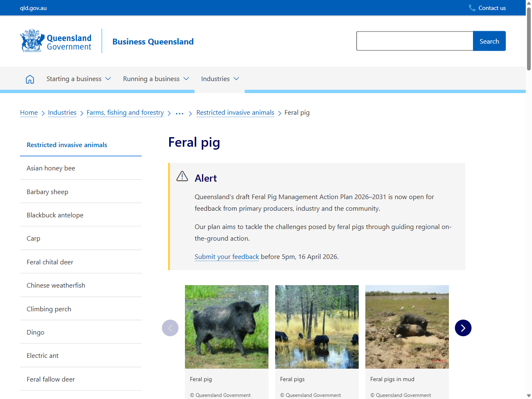This screenshot has width=532, height=399.
Task: Click the home icon in navigation bar
Action: (30, 79)
